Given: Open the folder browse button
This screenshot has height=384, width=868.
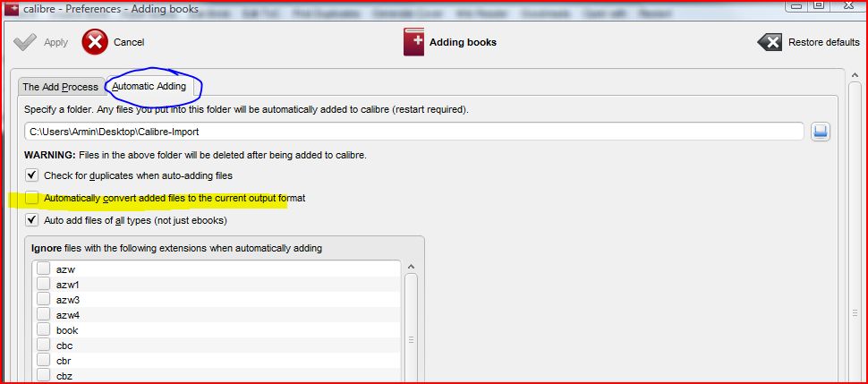Looking at the screenshot, I should [x=821, y=132].
